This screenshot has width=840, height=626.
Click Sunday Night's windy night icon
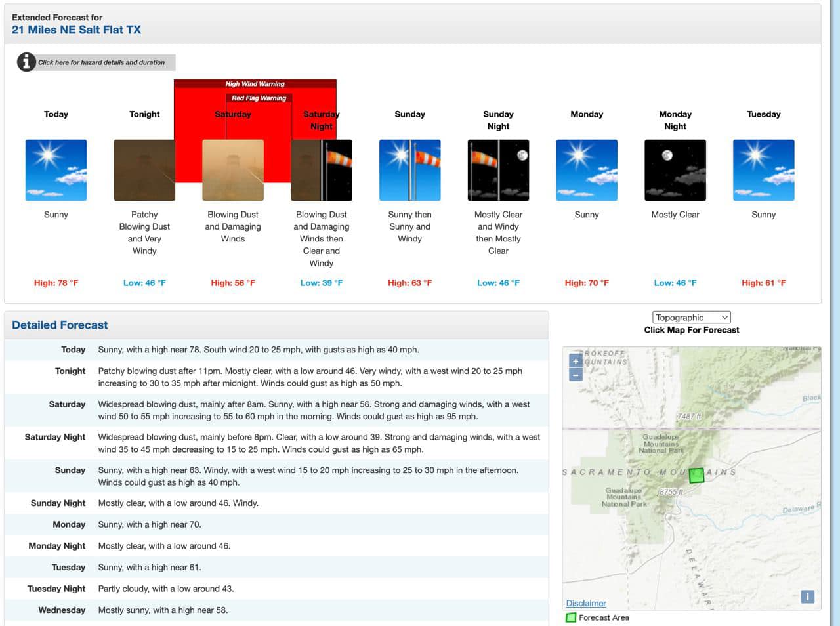click(498, 170)
